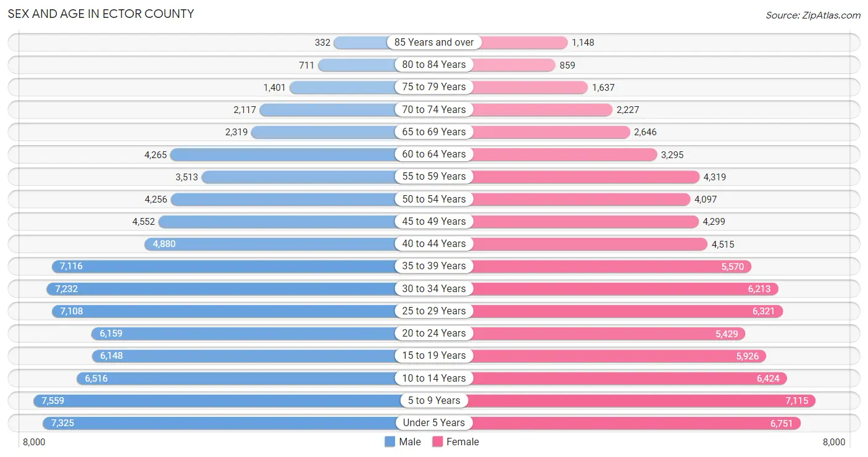This screenshot has width=868, height=457.
Task: Toggle the Male series legend label
Action: click(x=410, y=442)
